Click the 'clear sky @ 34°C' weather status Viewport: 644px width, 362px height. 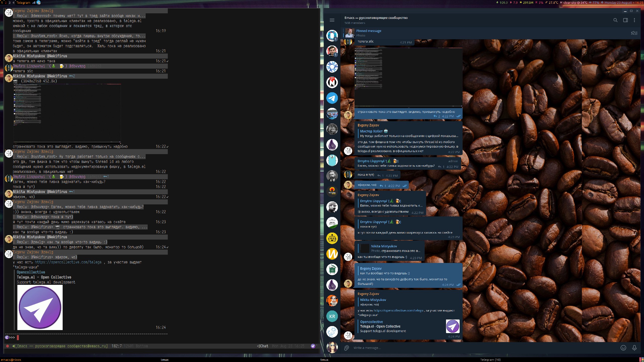click(575, 3)
